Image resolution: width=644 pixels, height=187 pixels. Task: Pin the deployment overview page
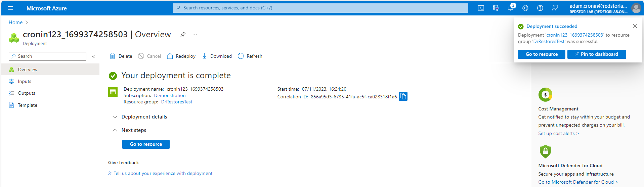pos(183,35)
